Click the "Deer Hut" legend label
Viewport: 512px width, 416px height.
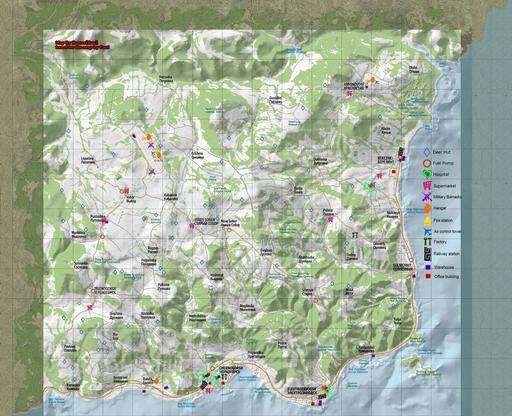442,152
